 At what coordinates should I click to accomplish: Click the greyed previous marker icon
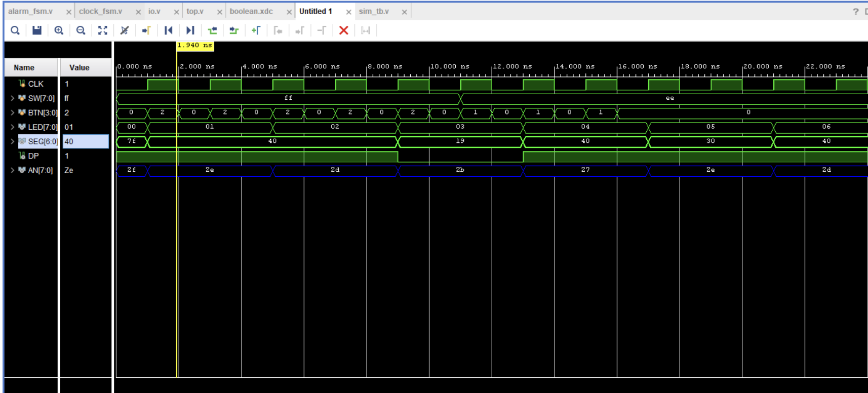(278, 30)
